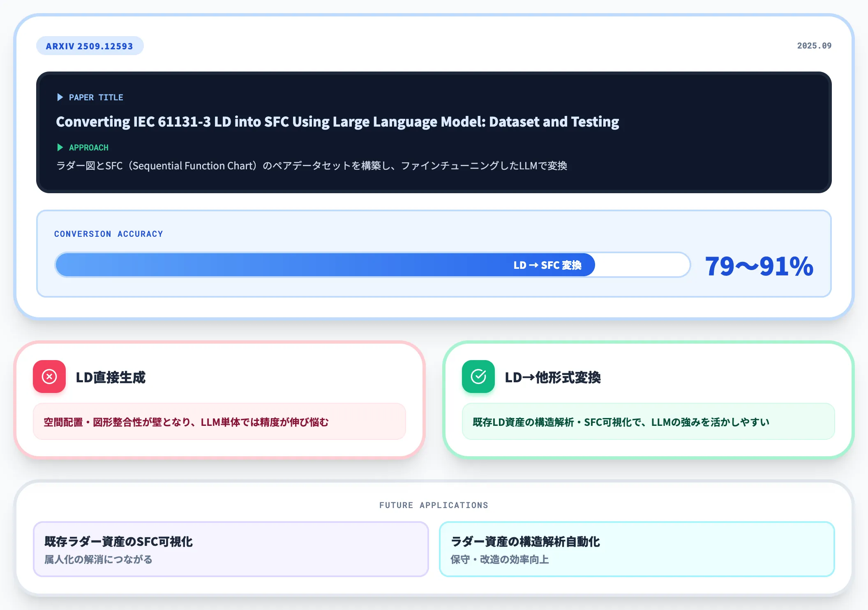Select the CONVERSION ACCURACY heading
868x610 pixels.
(108, 234)
